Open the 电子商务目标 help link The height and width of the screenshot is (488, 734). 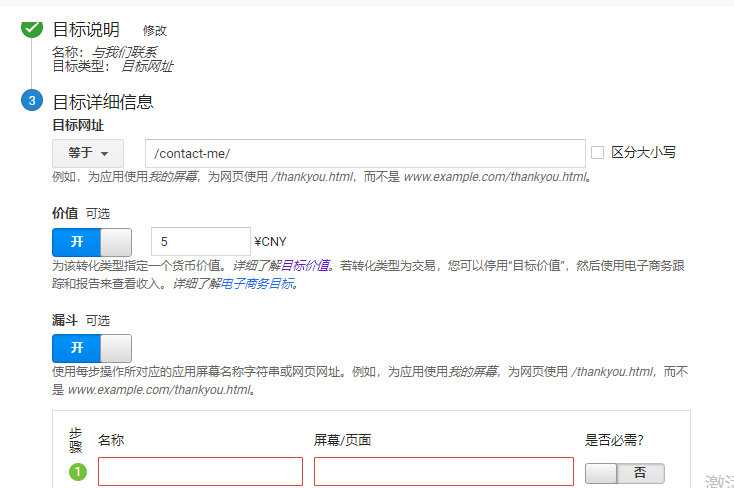pyautogui.click(x=257, y=283)
